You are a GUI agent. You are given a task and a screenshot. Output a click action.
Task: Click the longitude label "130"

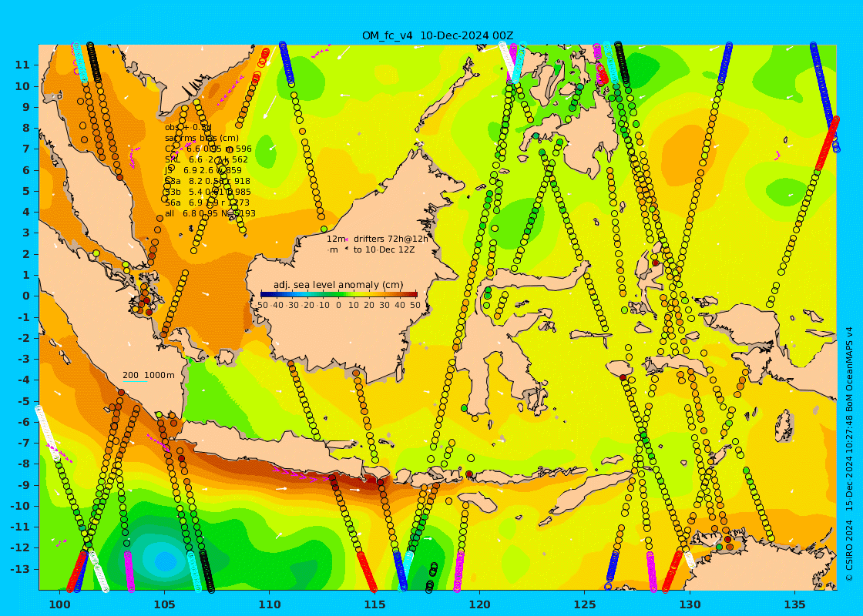pos(690,604)
